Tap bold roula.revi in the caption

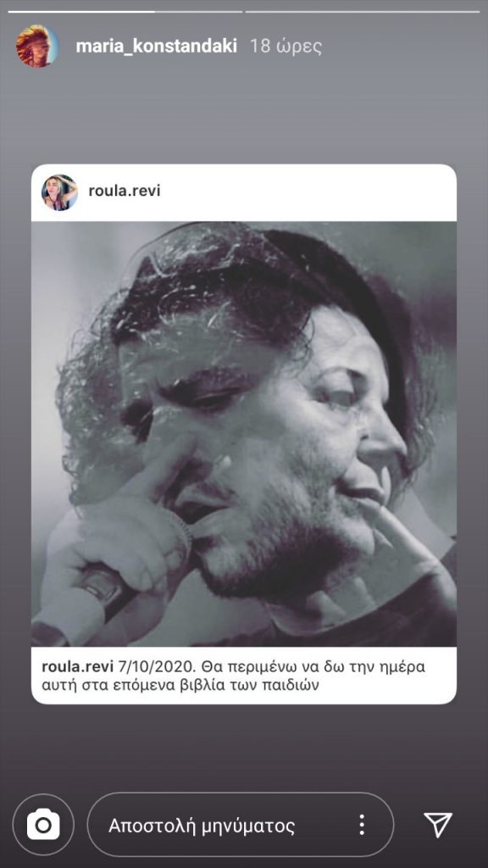78,666
